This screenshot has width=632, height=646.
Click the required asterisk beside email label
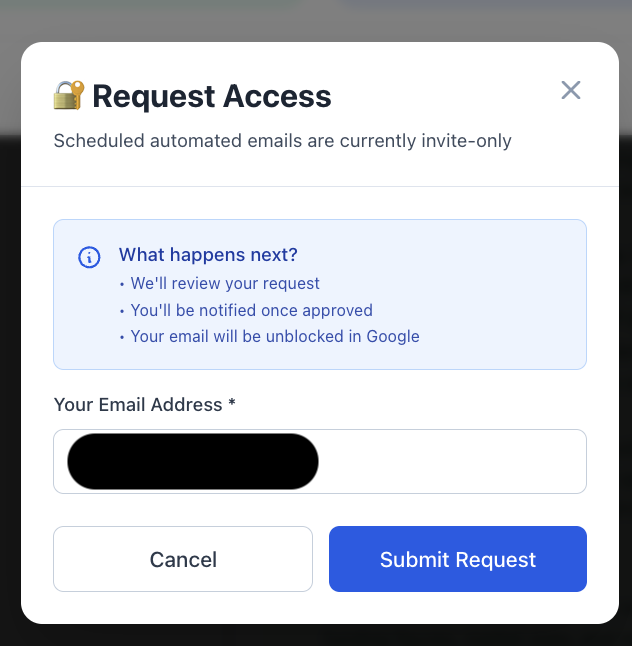[232, 404]
